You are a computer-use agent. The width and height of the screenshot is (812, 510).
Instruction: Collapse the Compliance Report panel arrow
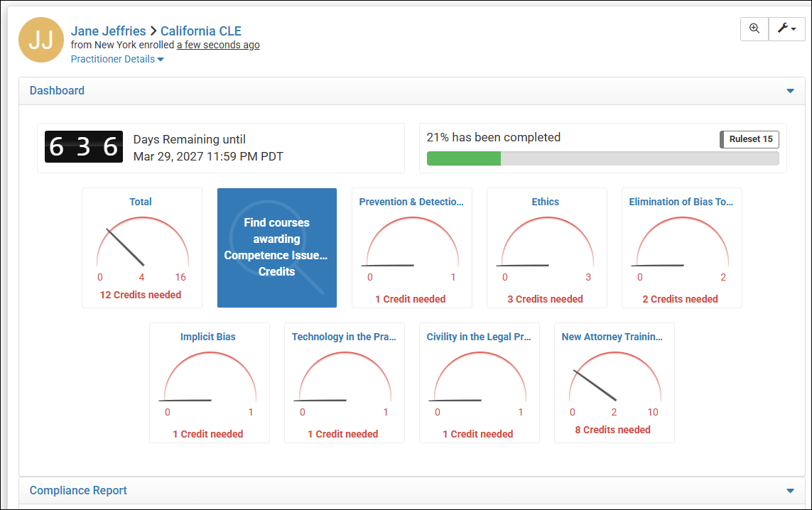click(x=790, y=490)
